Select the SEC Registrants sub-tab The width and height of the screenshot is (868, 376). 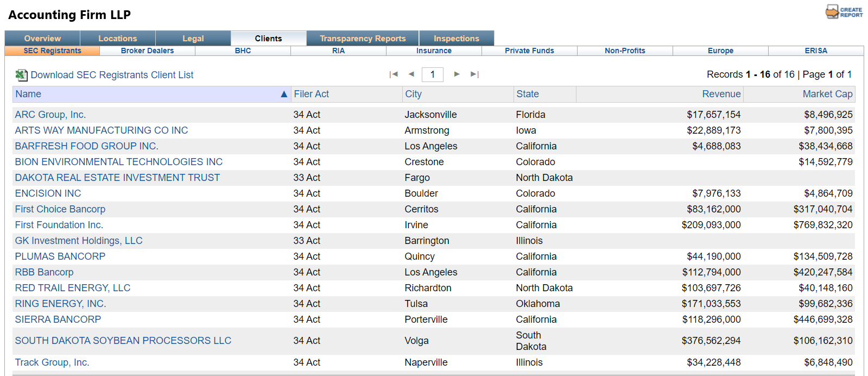[x=52, y=51]
